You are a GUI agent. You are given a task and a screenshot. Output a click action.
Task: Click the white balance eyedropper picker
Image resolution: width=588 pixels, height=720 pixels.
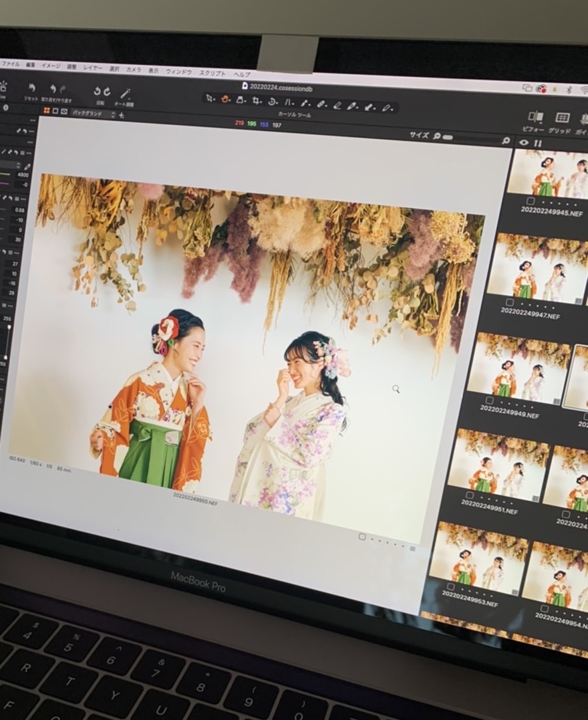pyautogui.click(x=27, y=166)
